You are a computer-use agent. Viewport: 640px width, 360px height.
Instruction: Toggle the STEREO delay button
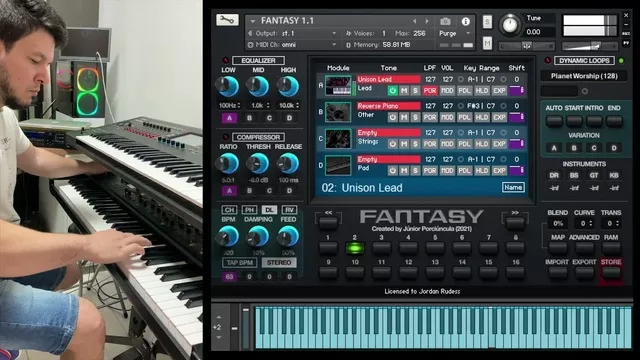(x=279, y=262)
